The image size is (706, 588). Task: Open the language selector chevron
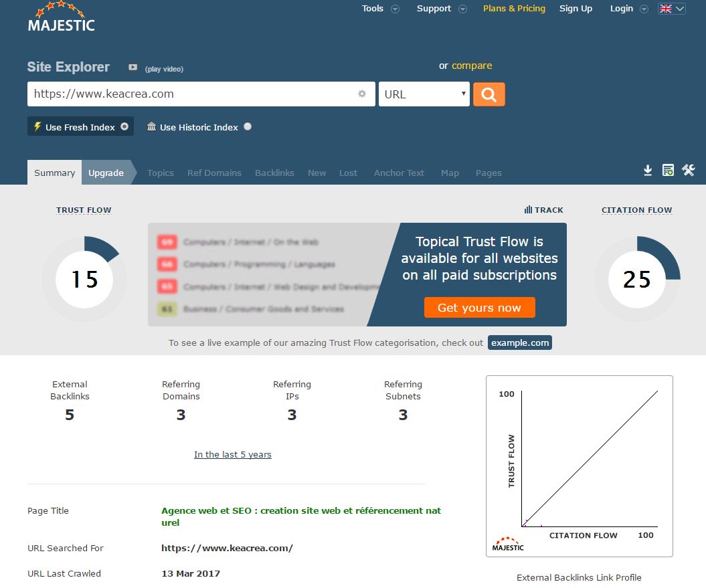(x=680, y=9)
